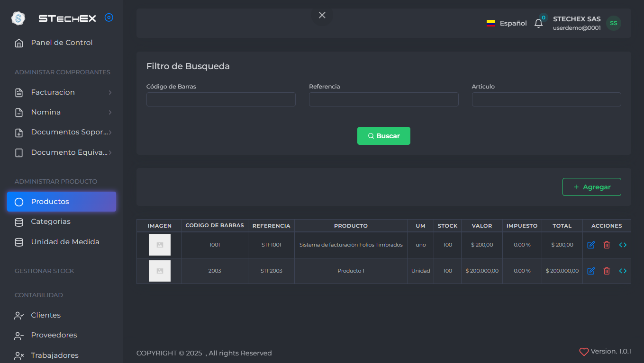This screenshot has width=644, height=363.
Task: Click the SS user avatar
Action: pyautogui.click(x=613, y=23)
